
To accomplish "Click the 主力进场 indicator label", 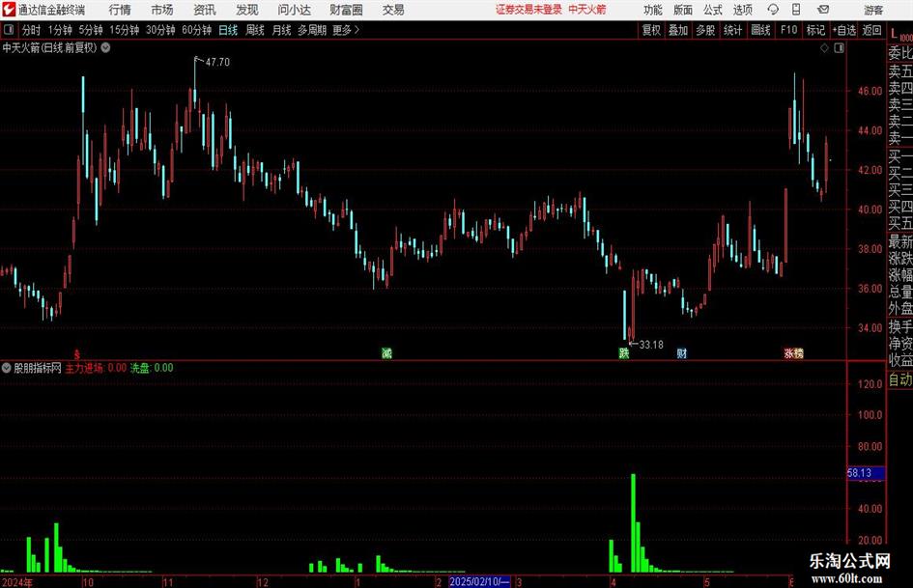I will pyautogui.click(x=84, y=368).
